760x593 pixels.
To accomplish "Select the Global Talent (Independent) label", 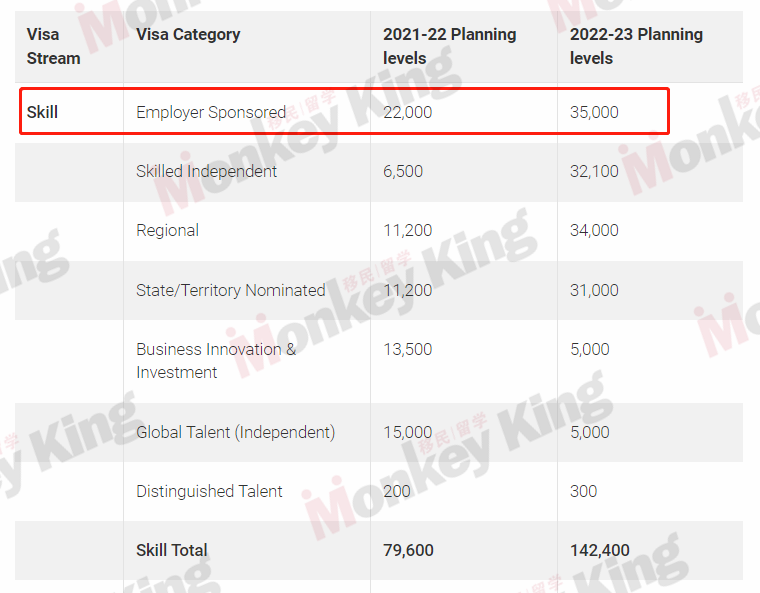I will point(236,432).
